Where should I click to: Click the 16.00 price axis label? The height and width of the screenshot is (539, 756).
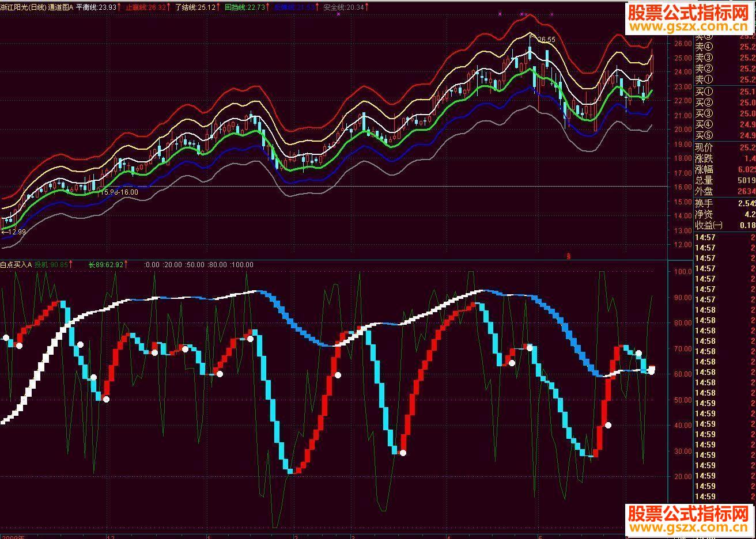click(x=682, y=187)
